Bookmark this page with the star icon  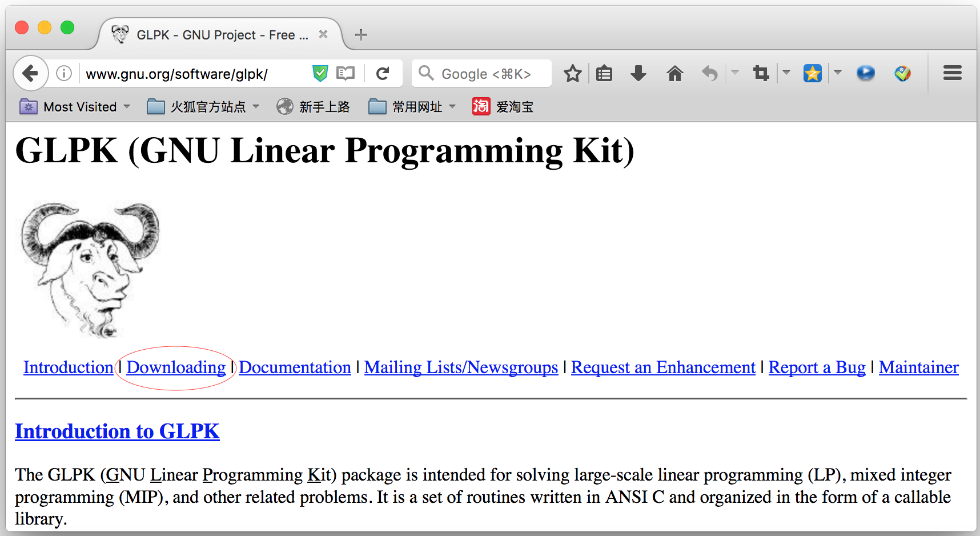[x=572, y=73]
